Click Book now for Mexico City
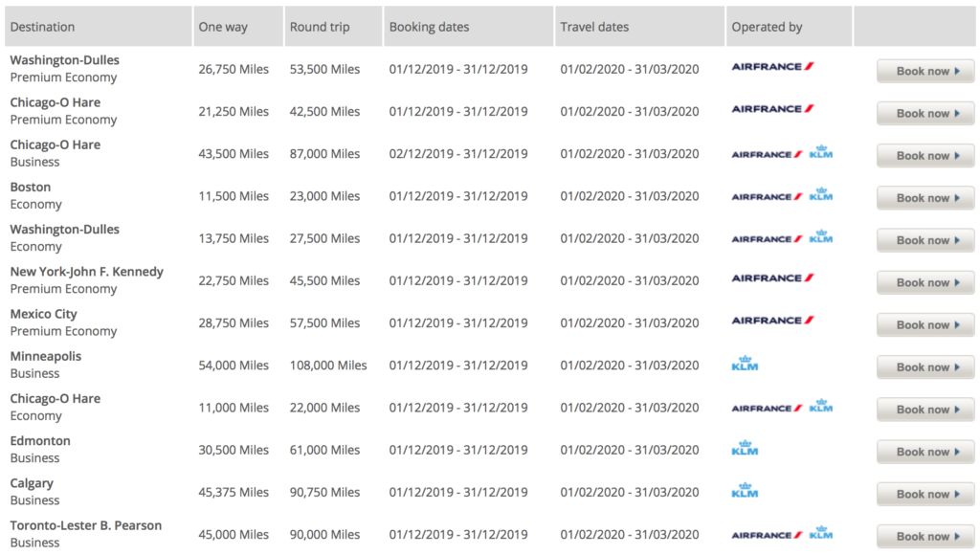Screen dimensions: 980x555 [x=924, y=324]
